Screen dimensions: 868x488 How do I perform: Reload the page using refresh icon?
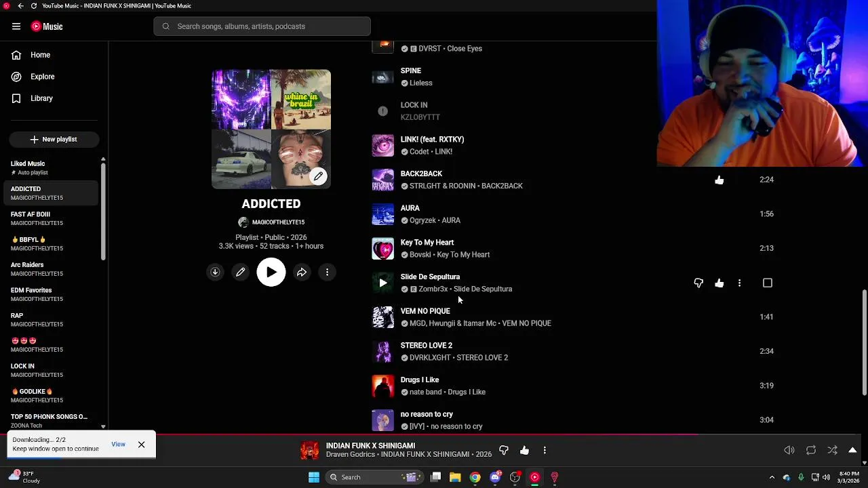pyautogui.click(x=33, y=5)
